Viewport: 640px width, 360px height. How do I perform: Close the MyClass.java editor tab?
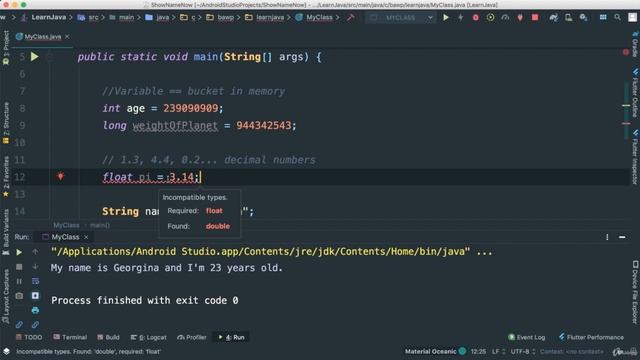pos(67,37)
